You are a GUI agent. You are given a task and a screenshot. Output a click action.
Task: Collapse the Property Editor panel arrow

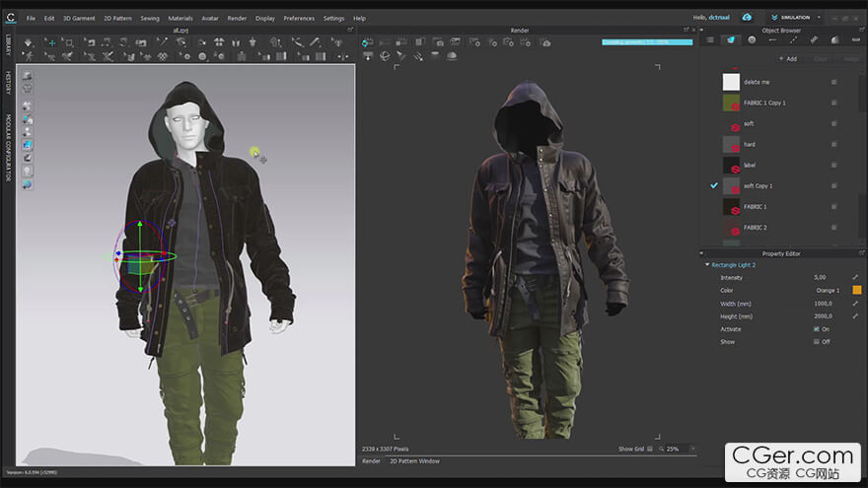(x=701, y=253)
